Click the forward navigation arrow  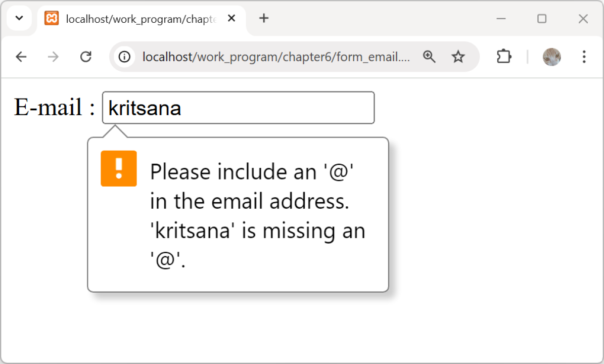tap(53, 57)
